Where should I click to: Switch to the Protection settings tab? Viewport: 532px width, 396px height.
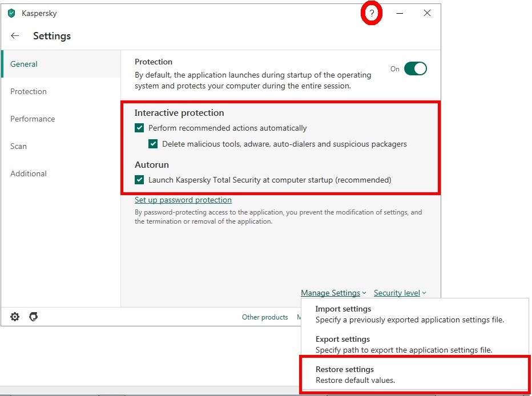pyautogui.click(x=61, y=91)
